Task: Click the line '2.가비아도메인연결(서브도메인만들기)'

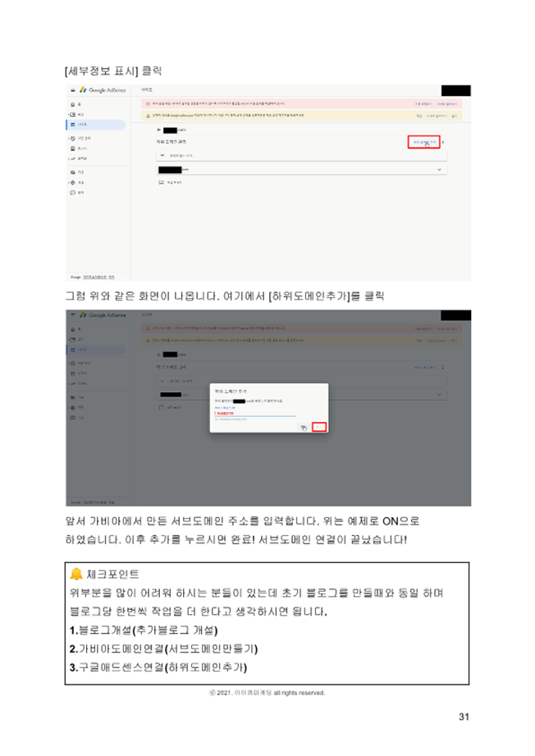Action: pyautogui.click(x=164, y=649)
